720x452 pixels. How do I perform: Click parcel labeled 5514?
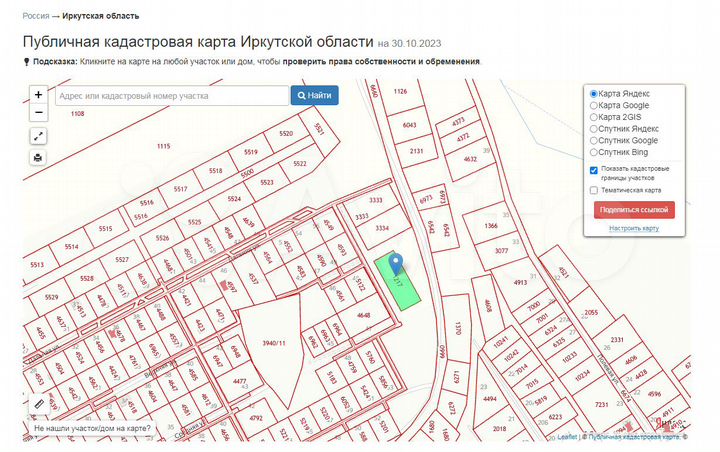click(x=71, y=247)
